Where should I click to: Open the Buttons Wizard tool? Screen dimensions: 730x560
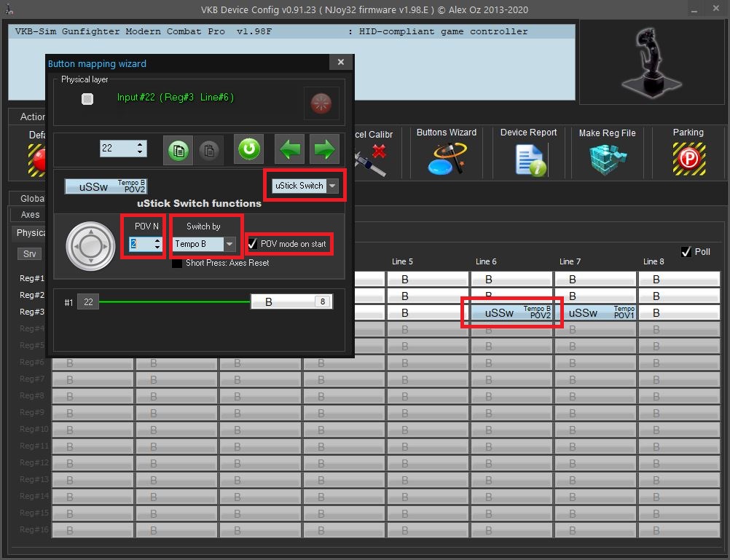point(447,159)
